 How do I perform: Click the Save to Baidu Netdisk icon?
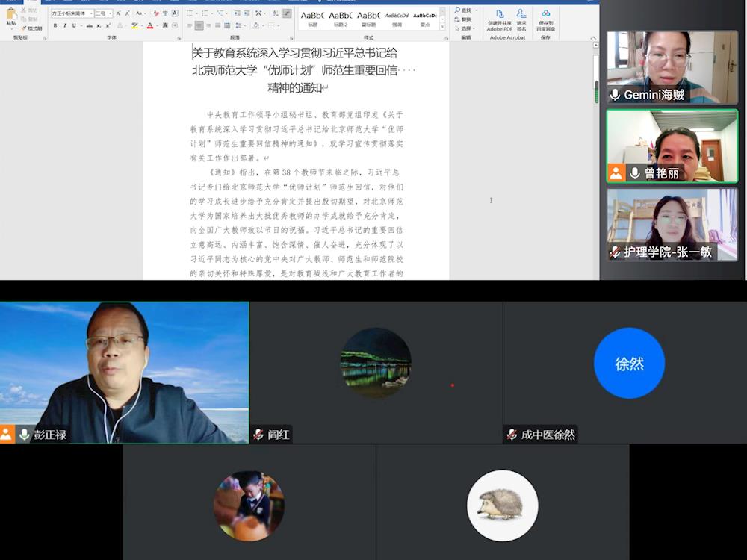click(x=545, y=18)
